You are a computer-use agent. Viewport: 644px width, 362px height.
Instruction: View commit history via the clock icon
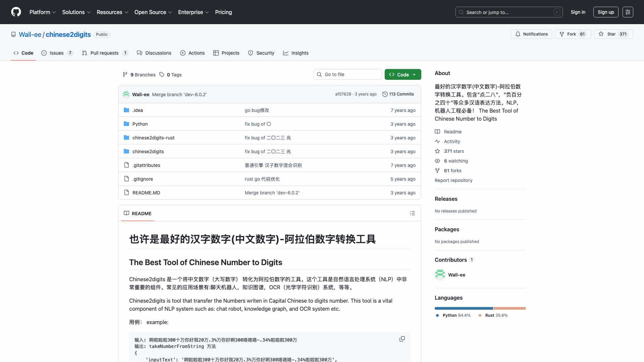(385, 94)
